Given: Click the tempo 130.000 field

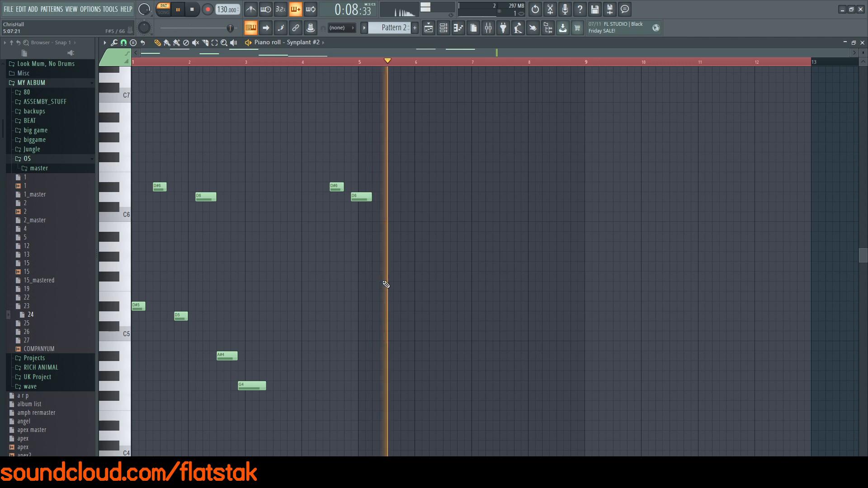Looking at the screenshot, I should [227, 9].
